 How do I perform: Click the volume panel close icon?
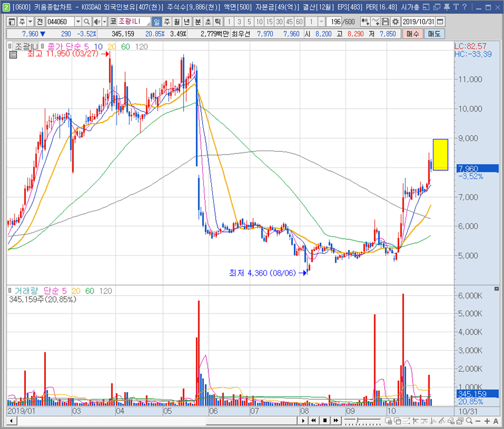497,289
